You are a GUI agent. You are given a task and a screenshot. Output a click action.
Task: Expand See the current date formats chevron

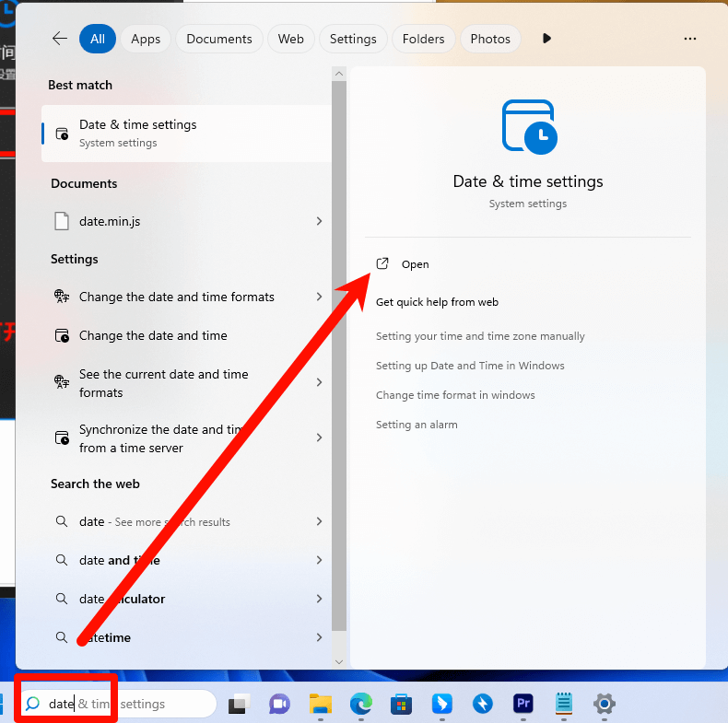click(319, 382)
